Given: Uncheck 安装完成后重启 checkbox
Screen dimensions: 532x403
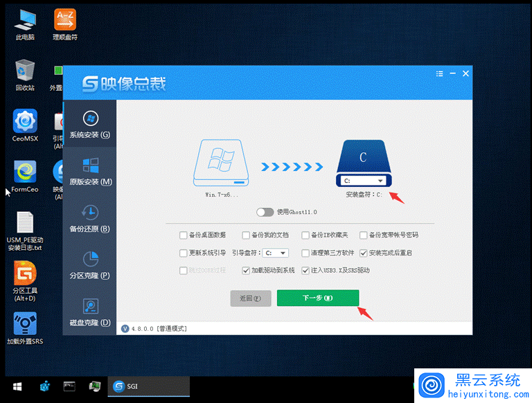Looking at the screenshot, I should point(364,253).
